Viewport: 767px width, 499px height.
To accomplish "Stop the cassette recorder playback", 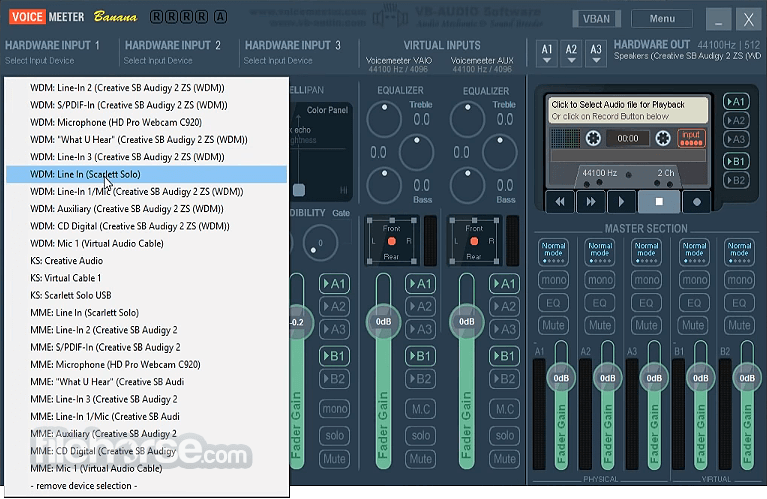I will (659, 202).
